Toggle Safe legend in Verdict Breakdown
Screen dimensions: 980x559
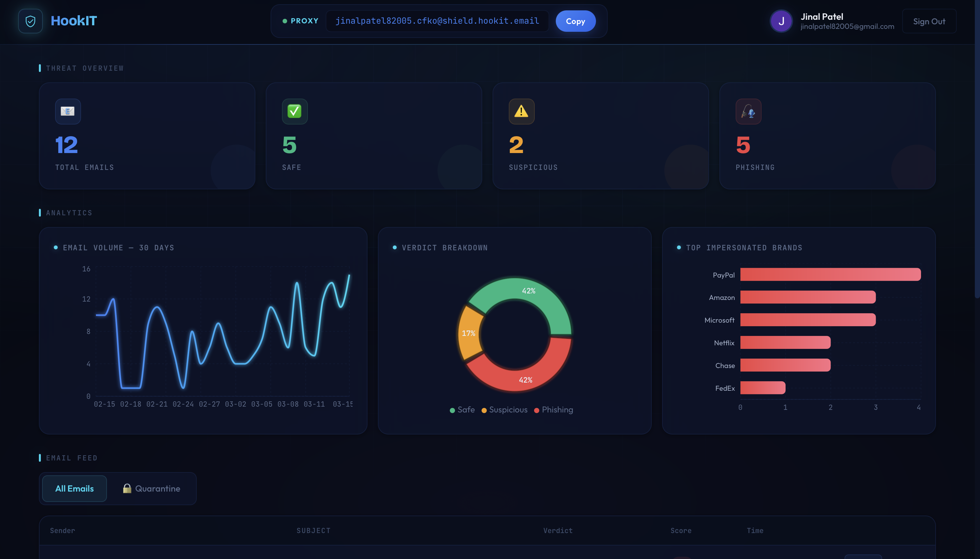click(462, 410)
